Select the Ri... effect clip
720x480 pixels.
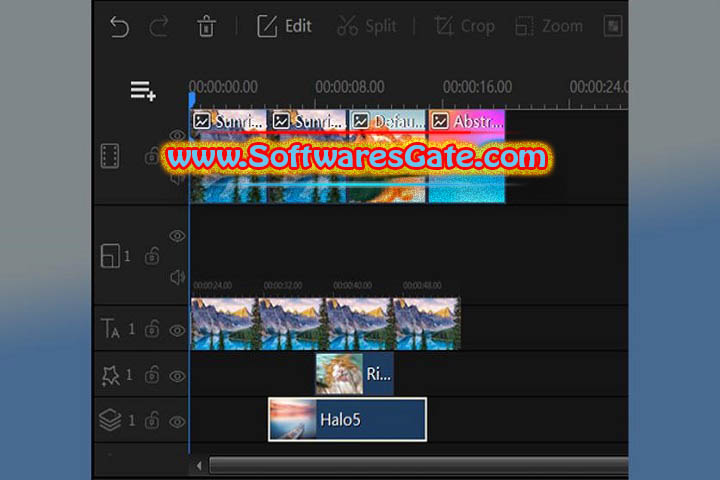(x=354, y=373)
